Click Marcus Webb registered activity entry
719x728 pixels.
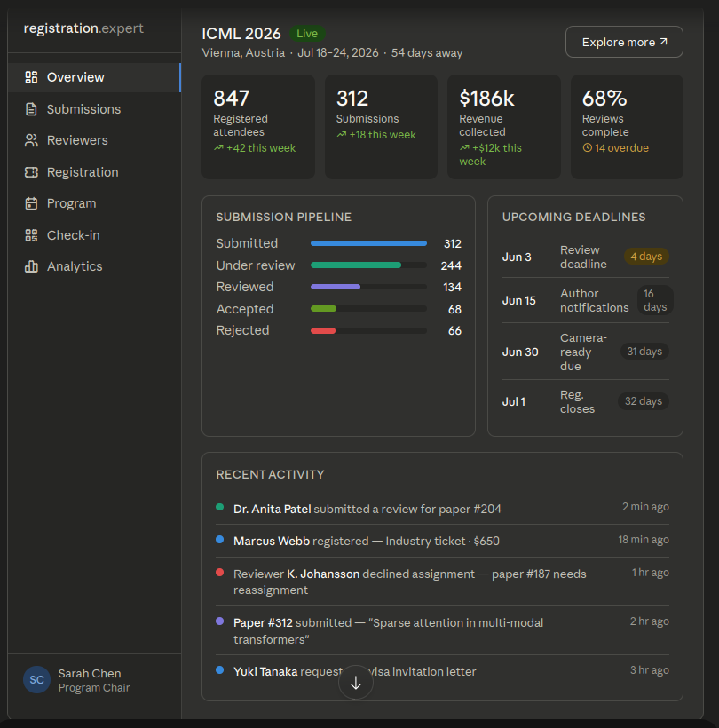(442, 541)
